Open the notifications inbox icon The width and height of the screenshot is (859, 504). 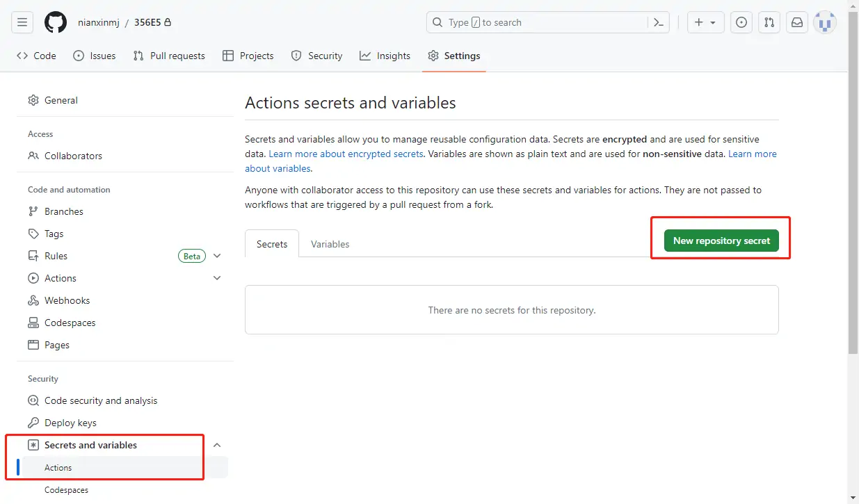pos(797,22)
